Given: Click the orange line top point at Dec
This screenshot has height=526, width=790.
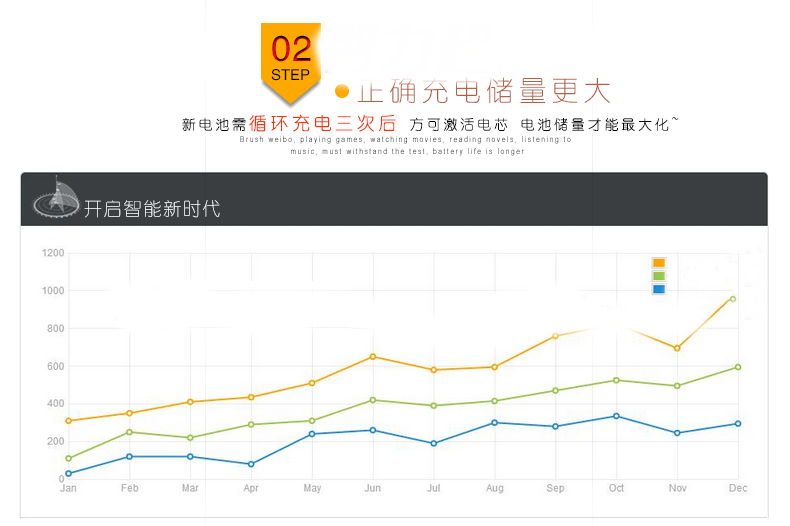Looking at the screenshot, I should pyautogui.click(x=733, y=299).
